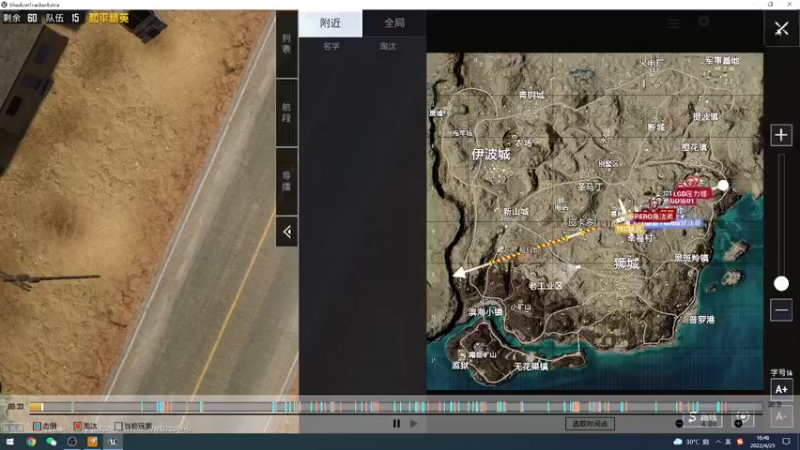The height and width of the screenshot is (450, 800).
Task: Click the 路线 speed toggle button
Action: coord(703,418)
